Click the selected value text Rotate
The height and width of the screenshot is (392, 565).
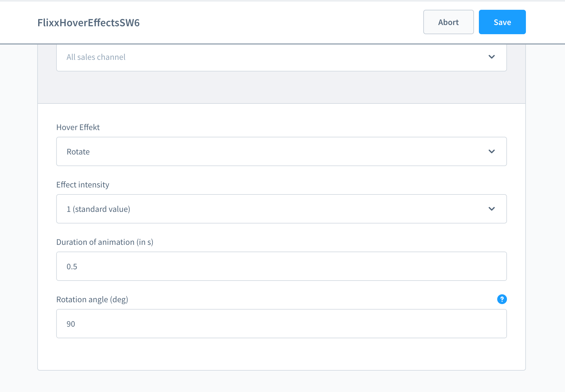(78, 152)
